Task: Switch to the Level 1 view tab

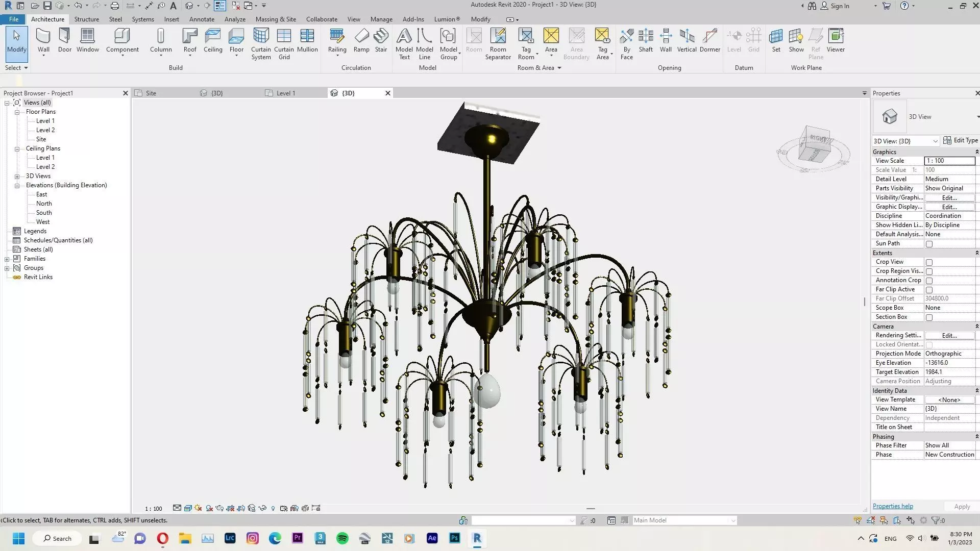Action: click(285, 93)
